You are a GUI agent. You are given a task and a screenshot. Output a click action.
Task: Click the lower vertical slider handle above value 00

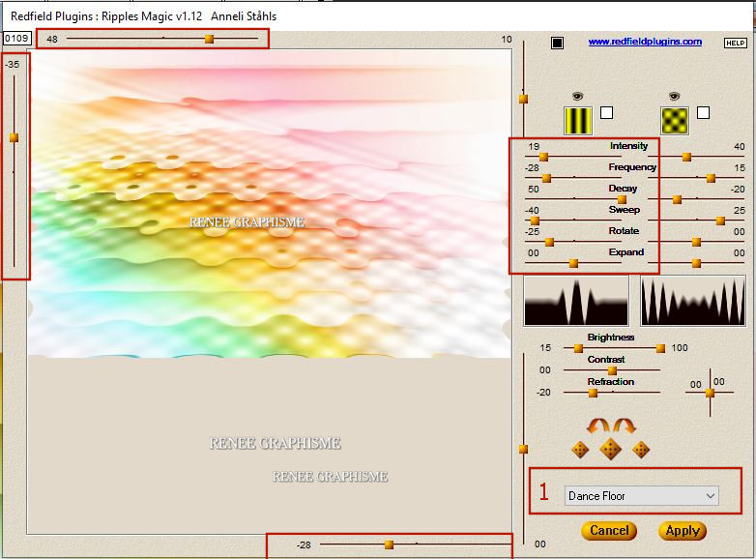(523, 449)
